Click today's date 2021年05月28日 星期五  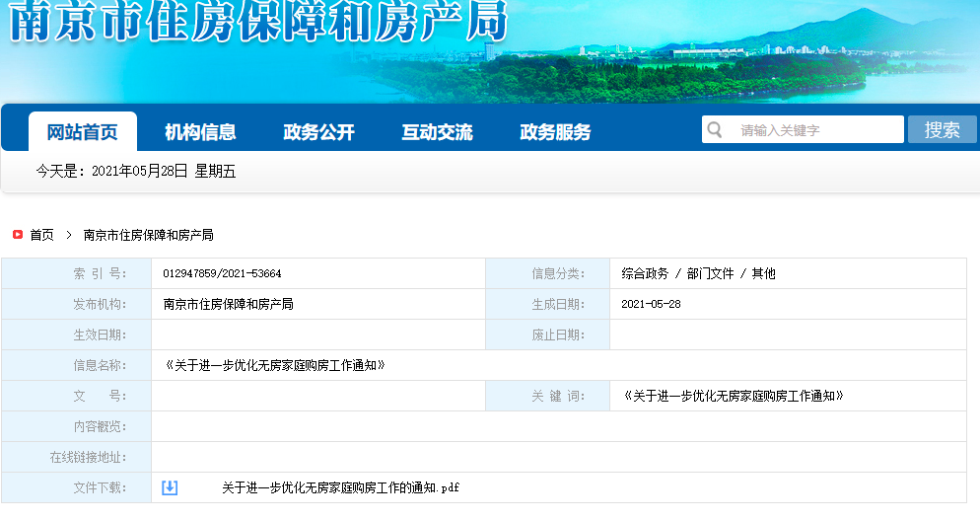pos(164,172)
